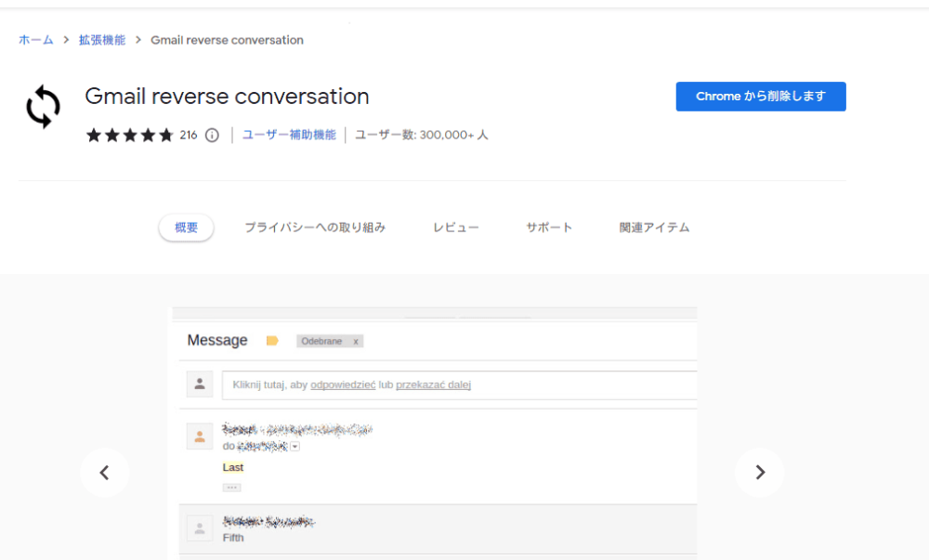Click the odpowiedzieć link in reply box

pyautogui.click(x=343, y=384)
